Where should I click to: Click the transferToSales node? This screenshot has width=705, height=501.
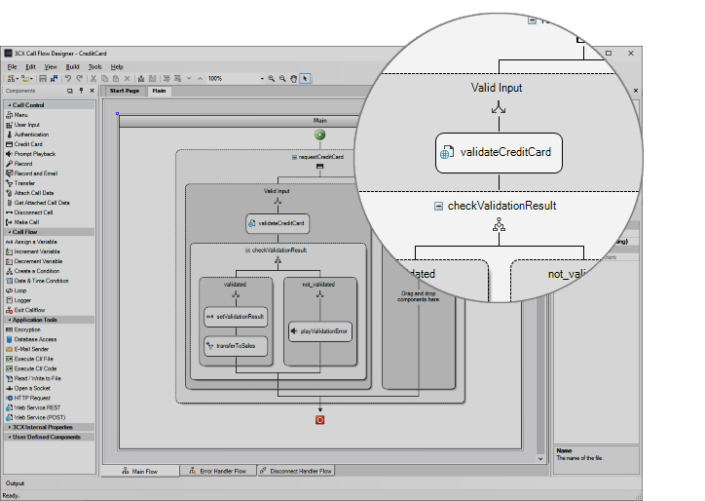click(x=235, y=346)
